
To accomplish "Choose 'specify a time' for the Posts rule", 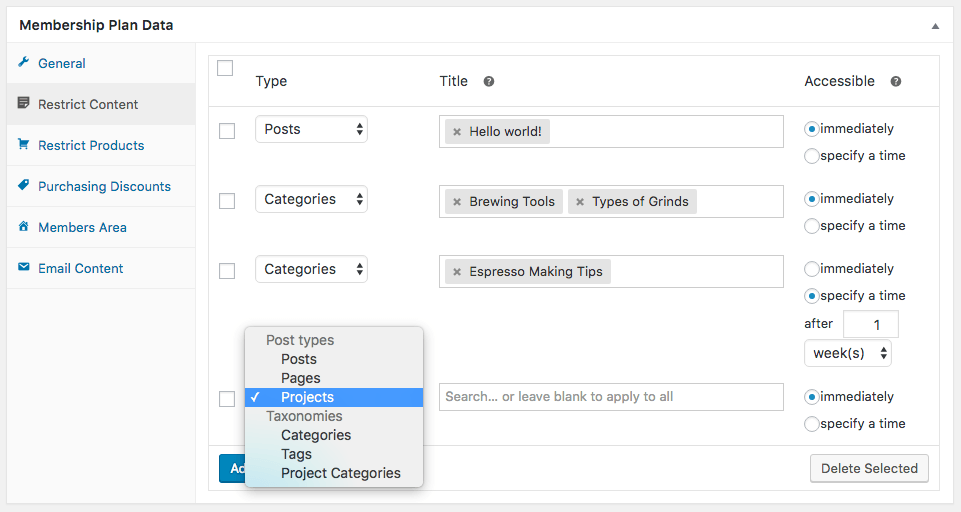I will (812, 156).
